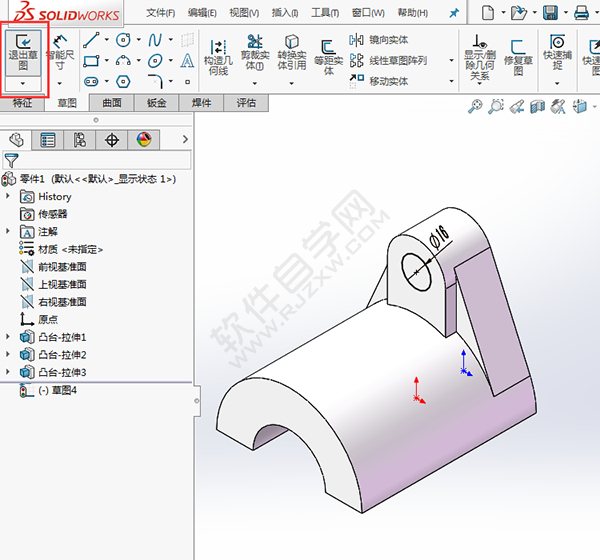Click Display/Delete Relations (显示/删除几何关系)
Screen dimensions: 600x560
click(479, 57)
